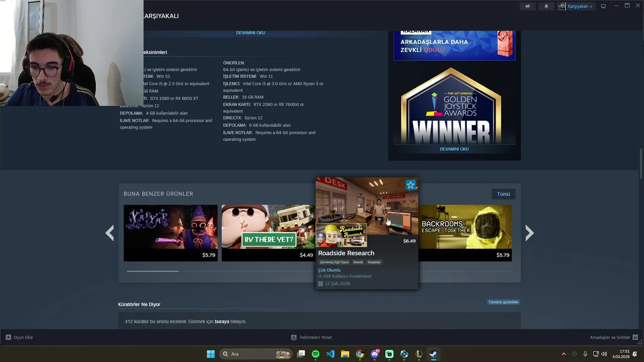The image size is (644, 362).
Task: Open Visual Studio Code from the taskbar
Action: [x=330, y=354]
